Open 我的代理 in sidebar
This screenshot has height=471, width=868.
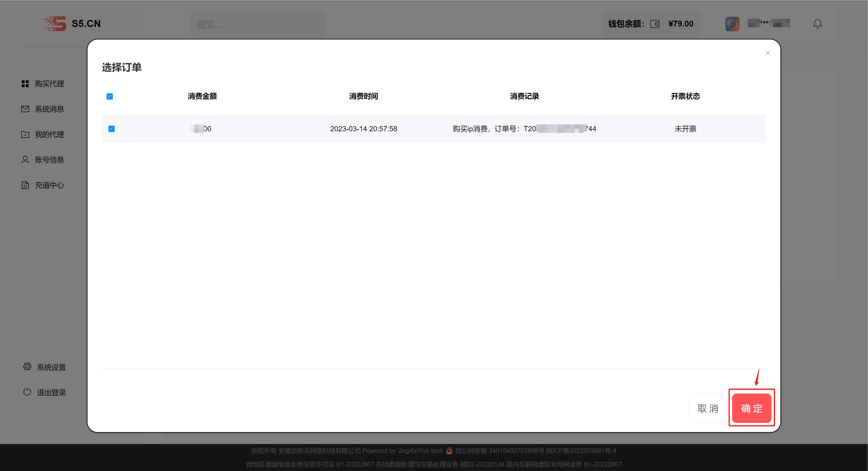[49, 135]
